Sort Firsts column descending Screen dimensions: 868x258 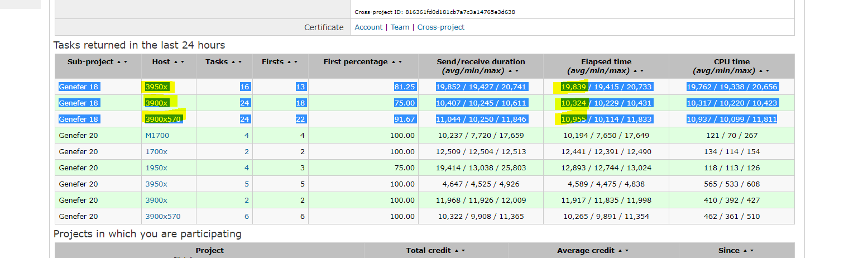pos(296,62)
